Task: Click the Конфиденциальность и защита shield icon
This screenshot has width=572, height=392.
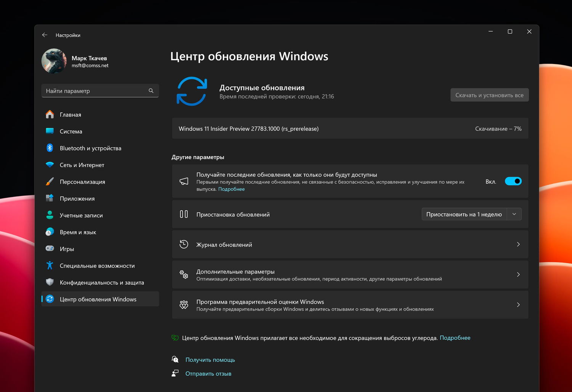Action: (x=50, y=282)
